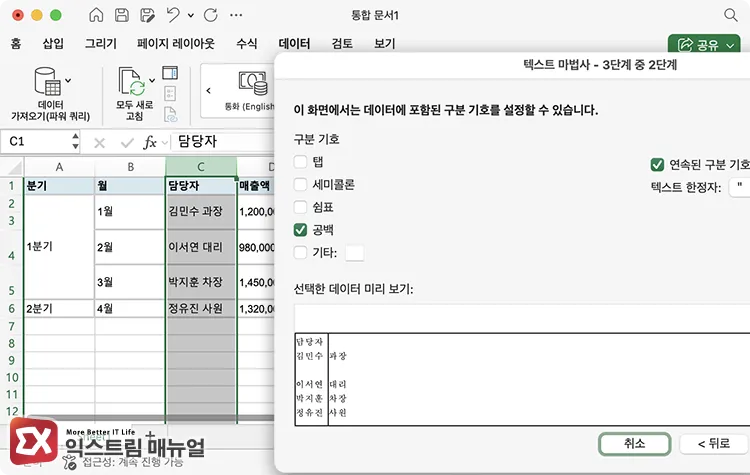Click the accessibility status icon
Screen dimensions: 750x475
pyautogui.click(x=70, y=463)
